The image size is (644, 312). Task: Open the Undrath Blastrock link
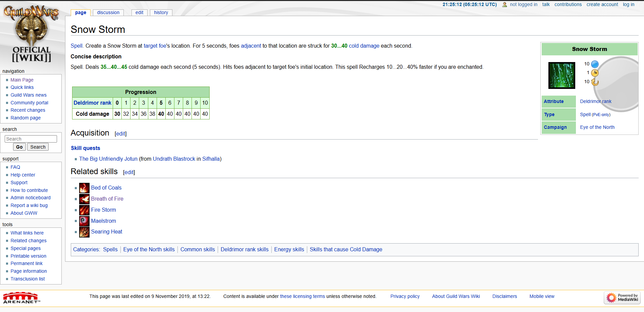click(x=174, y=159)
